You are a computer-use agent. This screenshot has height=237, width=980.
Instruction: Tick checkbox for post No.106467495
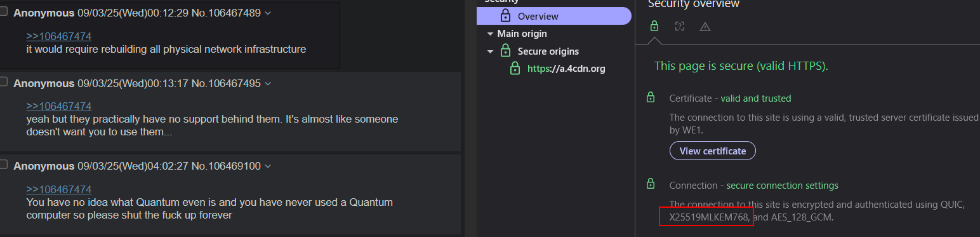(3, 82)
